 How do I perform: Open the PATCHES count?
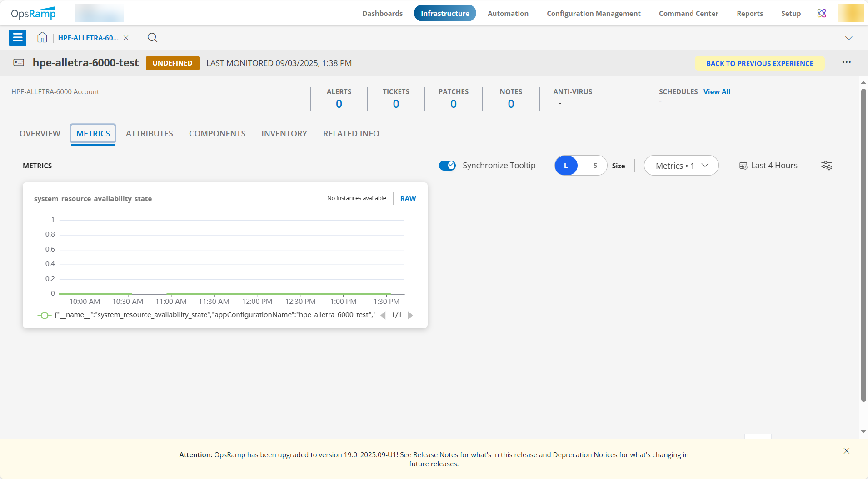point(454,104)
